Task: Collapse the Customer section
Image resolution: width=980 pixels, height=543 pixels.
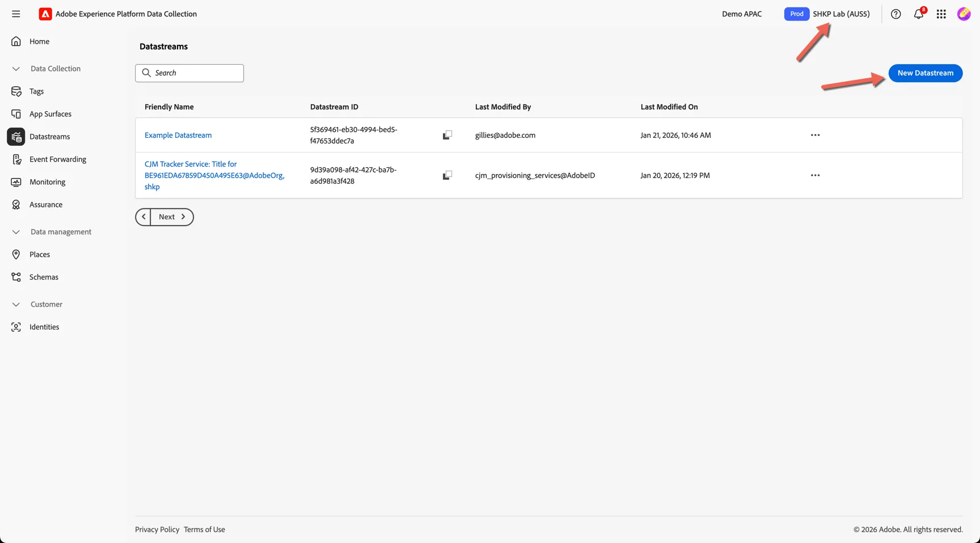Action: [16, 304]
